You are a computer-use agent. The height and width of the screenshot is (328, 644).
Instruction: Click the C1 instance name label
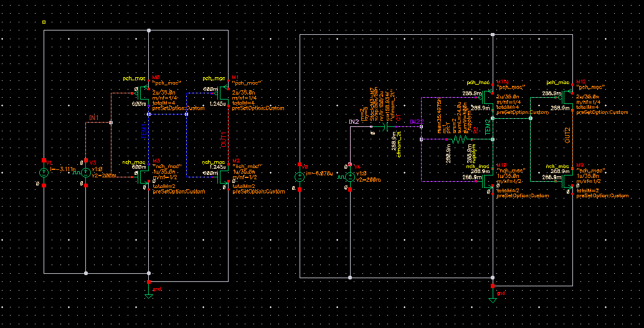(x=399, y=118)
